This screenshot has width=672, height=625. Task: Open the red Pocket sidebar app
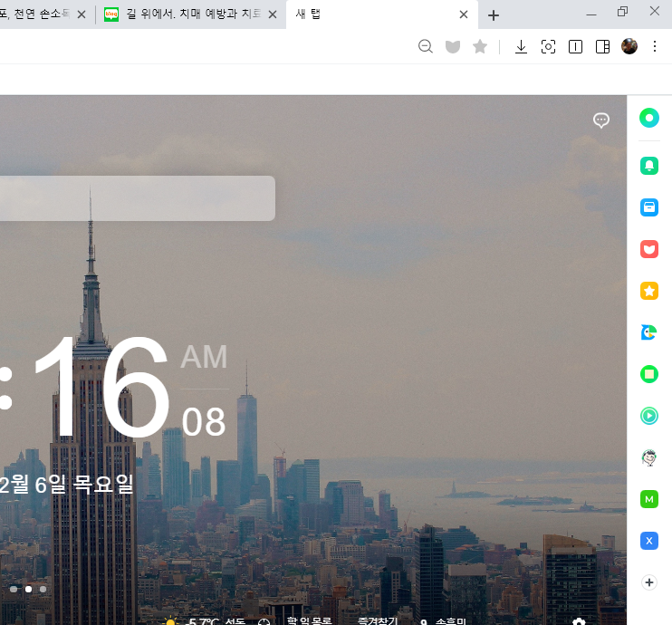pos(648,249)
